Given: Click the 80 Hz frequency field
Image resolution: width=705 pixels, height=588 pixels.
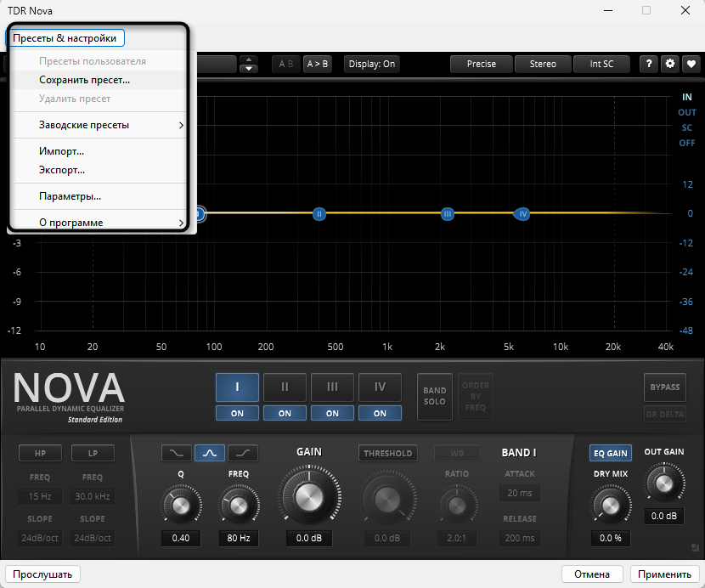Looking at the screenshot, I should click(x=238, y=538).
